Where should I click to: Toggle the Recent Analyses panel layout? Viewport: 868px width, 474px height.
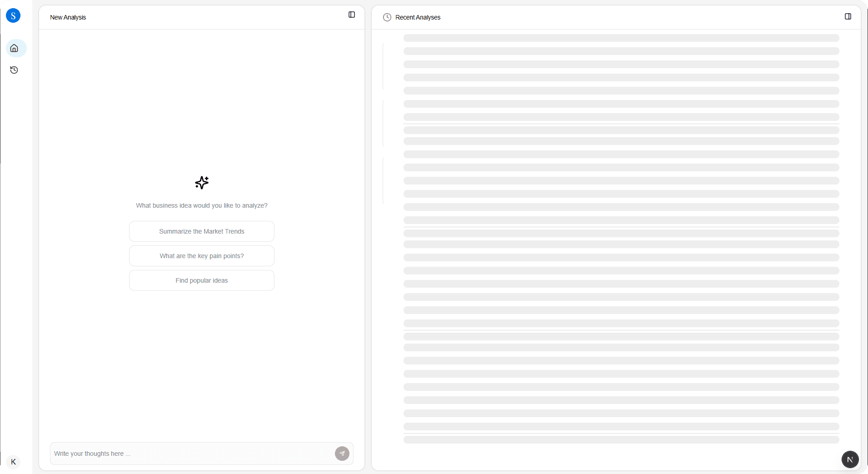click(x=848, y=16)
